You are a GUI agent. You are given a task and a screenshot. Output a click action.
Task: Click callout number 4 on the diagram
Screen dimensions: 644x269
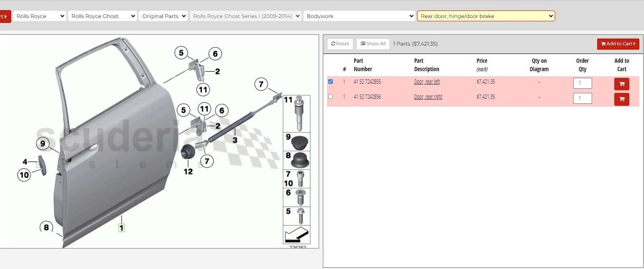[25, 162]
